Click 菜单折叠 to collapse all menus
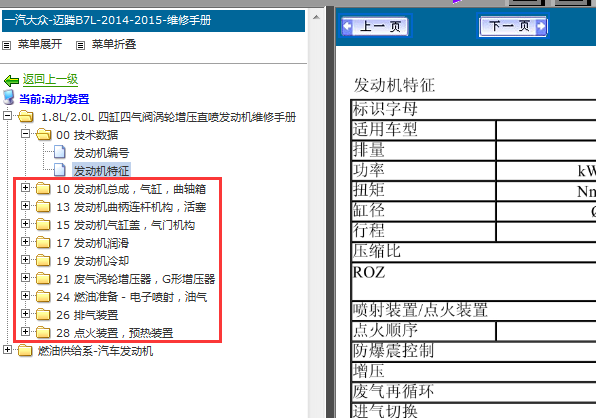The width and height of the screenshot is (596, 418). pyautogui.click(x=114, y=44)
